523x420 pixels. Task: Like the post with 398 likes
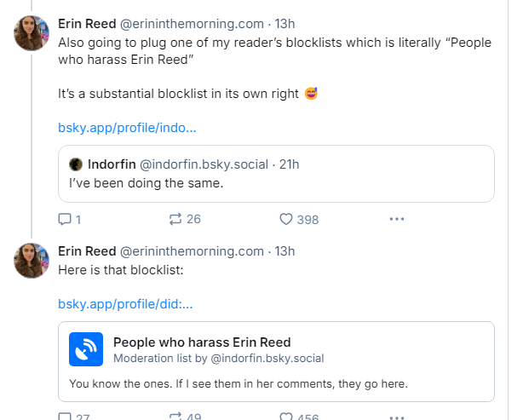[x=286, y=219]
